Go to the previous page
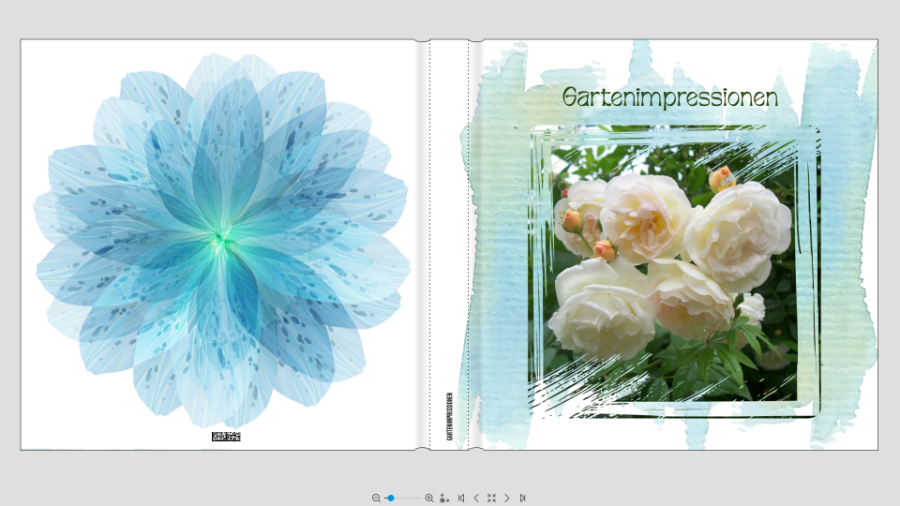The width and height of the screenshot is (900, 506). coord(476,498)
